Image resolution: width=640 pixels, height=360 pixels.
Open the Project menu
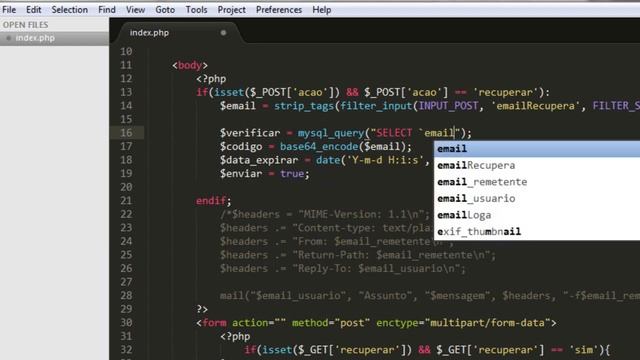point(231,9)
